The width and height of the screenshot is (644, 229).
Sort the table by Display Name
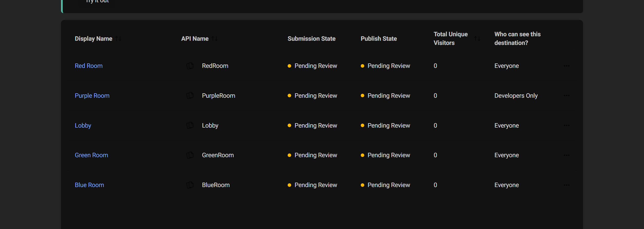(119, 38)
